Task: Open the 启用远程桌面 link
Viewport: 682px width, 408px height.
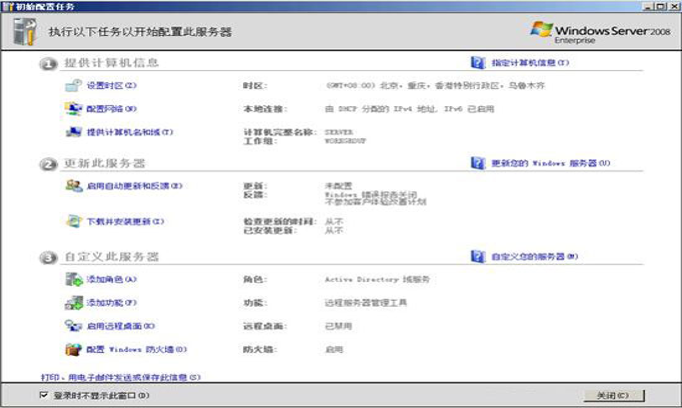Action: tap(119, 326)
